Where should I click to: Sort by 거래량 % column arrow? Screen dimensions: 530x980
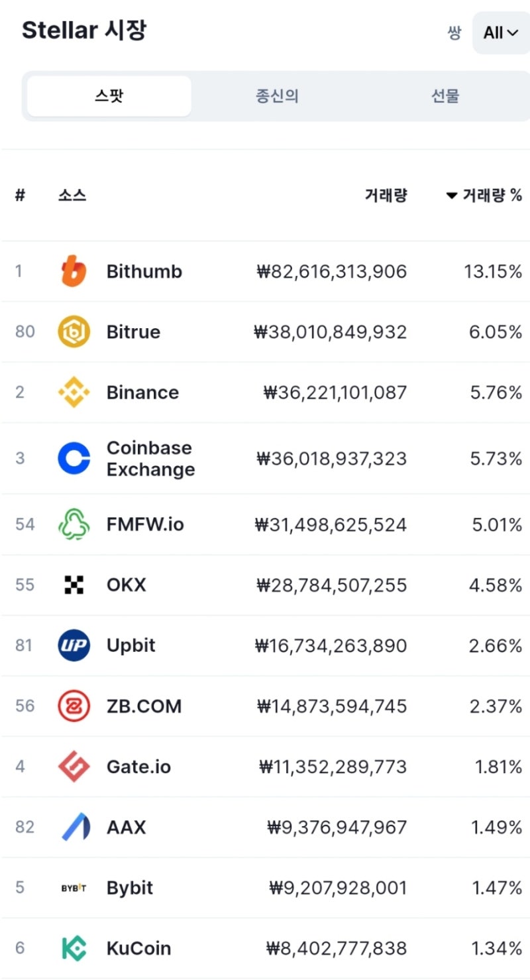click(x=452, y=196)
